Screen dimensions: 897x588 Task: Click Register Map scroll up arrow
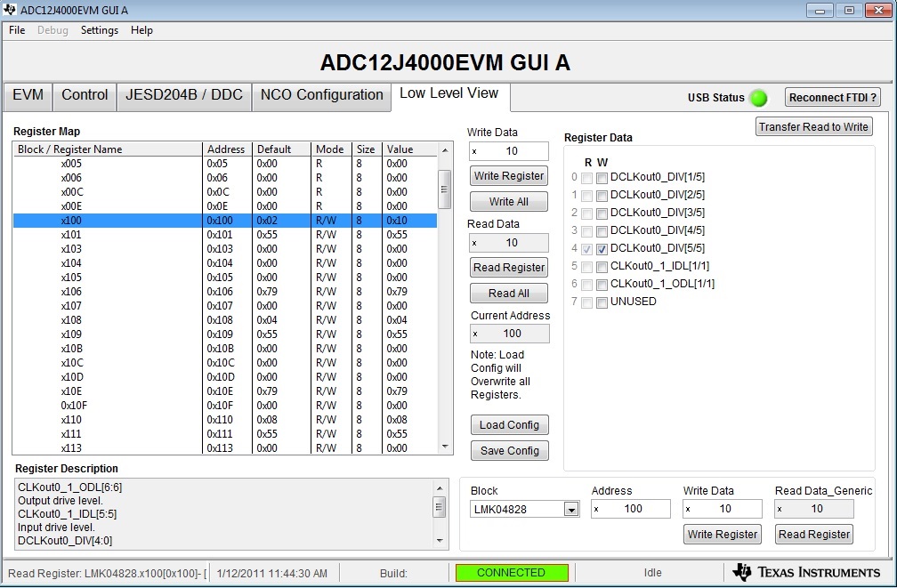pyautogui.click(x=445, y=149)
